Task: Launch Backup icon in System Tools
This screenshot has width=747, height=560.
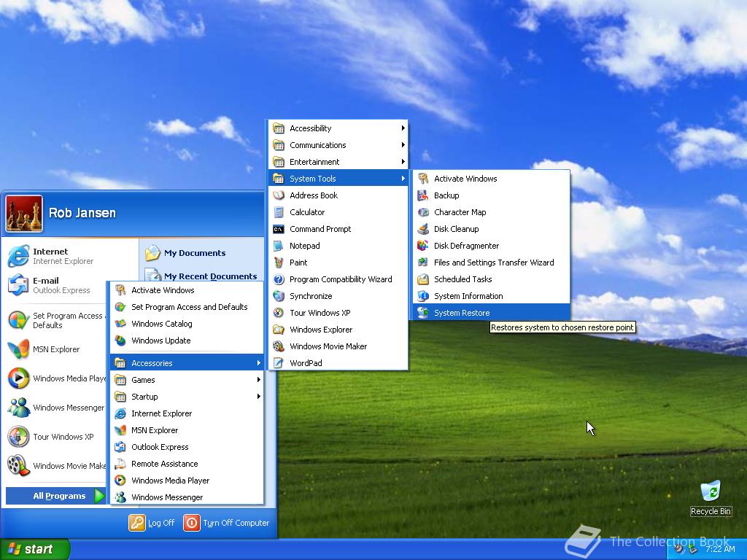Action: coord(422,195)
